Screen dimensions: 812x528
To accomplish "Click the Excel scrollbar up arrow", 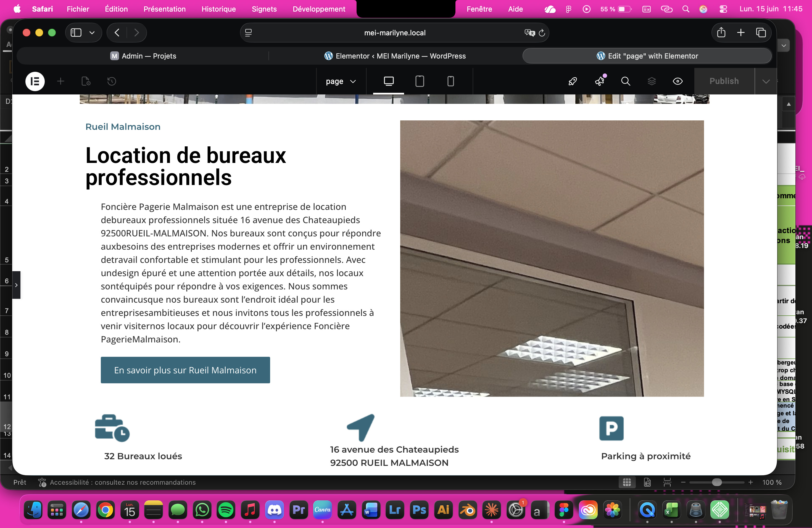I will coord(789,104).
